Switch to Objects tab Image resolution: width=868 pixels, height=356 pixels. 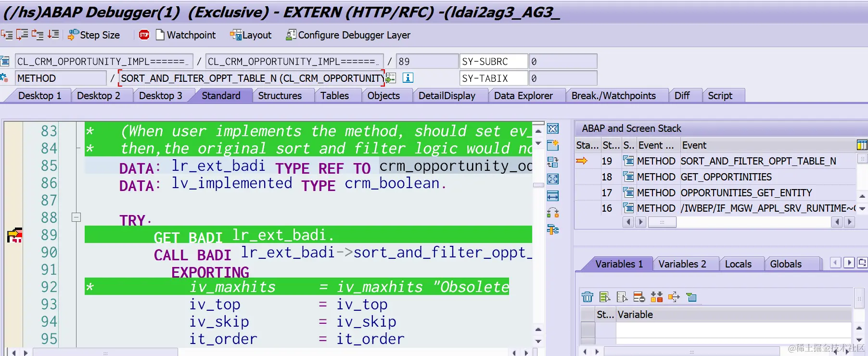point(383,95)
